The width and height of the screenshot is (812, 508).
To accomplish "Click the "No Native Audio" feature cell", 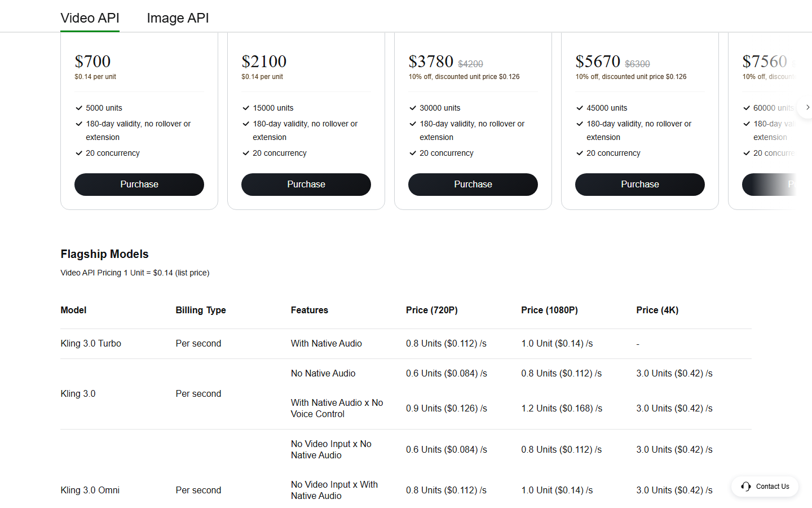I will click(x=323, y=373).
